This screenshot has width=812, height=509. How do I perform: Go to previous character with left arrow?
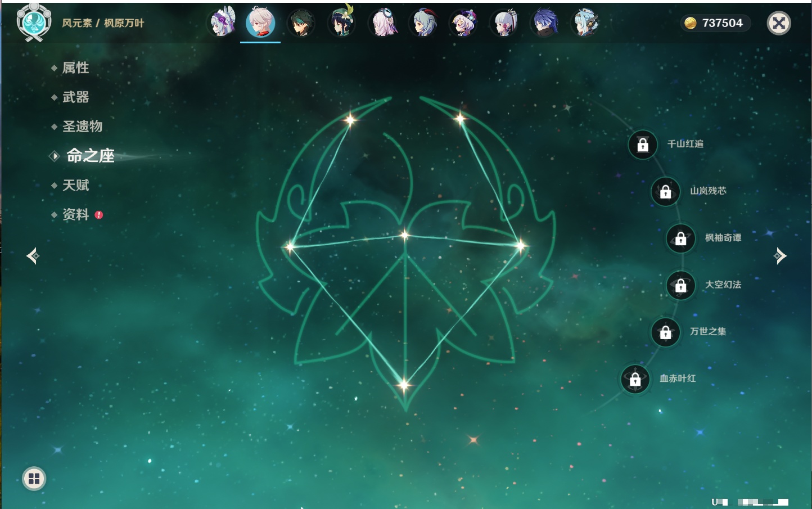coord(33,256)
